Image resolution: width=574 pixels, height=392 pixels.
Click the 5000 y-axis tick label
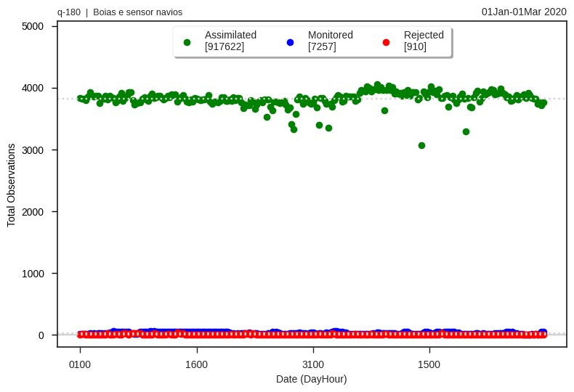[33, 27]
